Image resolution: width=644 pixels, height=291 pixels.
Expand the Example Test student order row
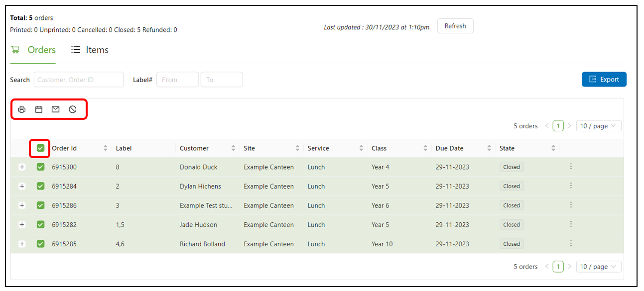tap(22, 205)
